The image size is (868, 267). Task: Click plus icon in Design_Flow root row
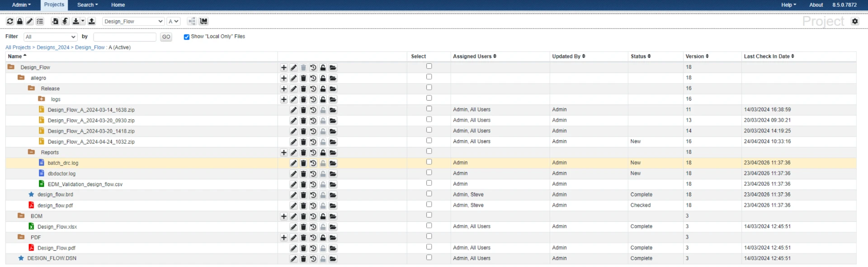284,68
